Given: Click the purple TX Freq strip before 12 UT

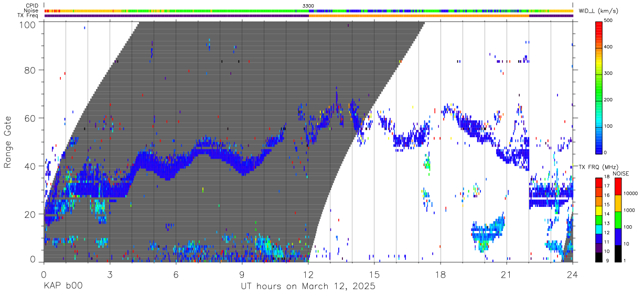Looking at the screenshot, I should tap(176, 16).
